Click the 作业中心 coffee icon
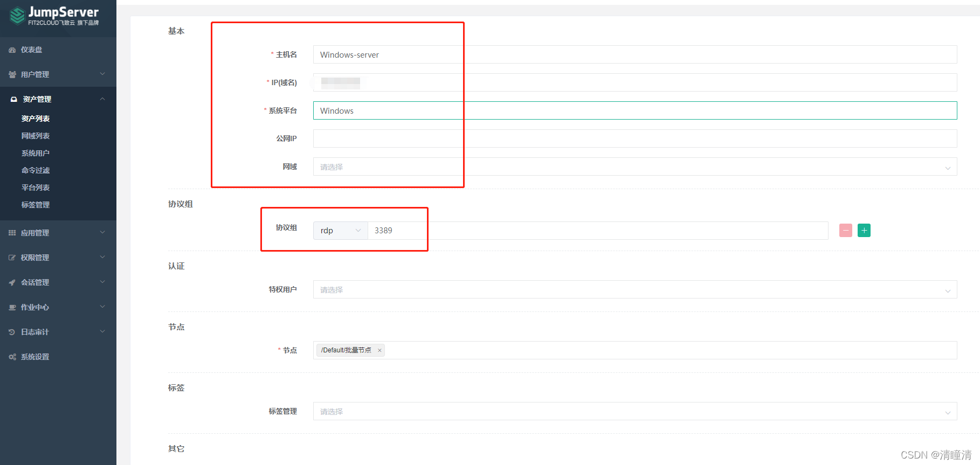The height and width of the screenshot is (465, 980). (12, 307)
